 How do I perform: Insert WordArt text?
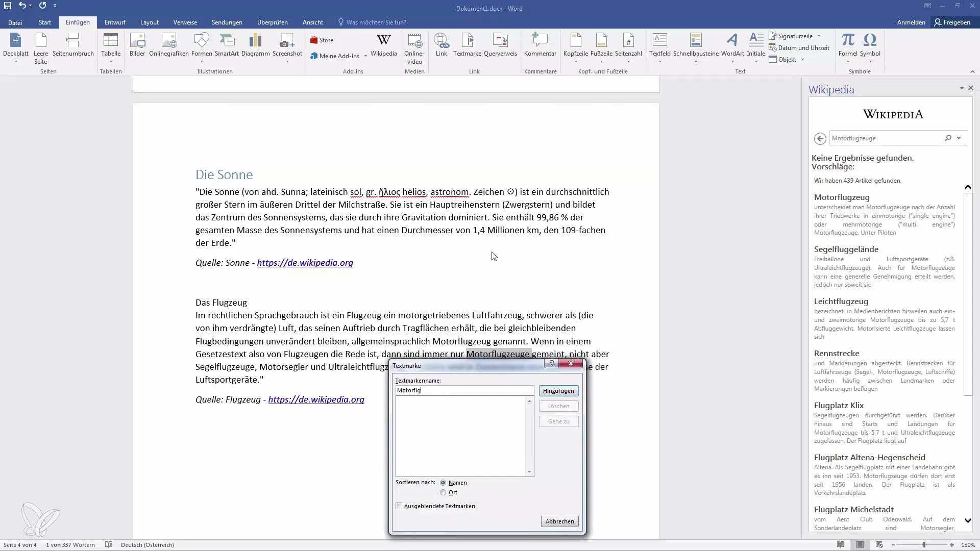pyautogui.click(x=732, y=48)
